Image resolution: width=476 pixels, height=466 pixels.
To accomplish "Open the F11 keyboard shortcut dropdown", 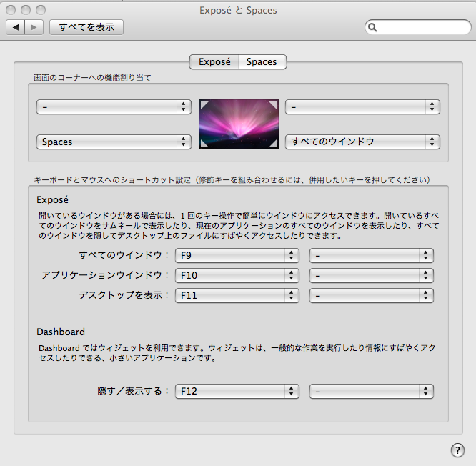I will point(237,295).
